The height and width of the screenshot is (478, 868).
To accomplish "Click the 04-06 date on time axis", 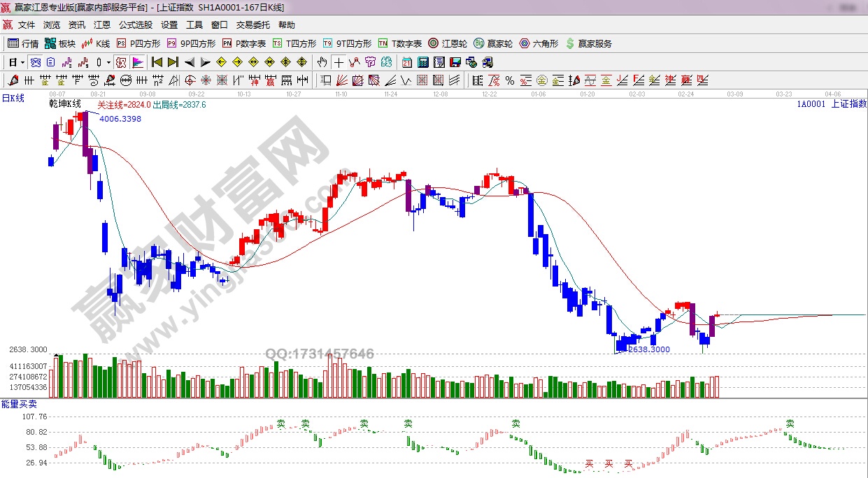I will pos(832,93).
